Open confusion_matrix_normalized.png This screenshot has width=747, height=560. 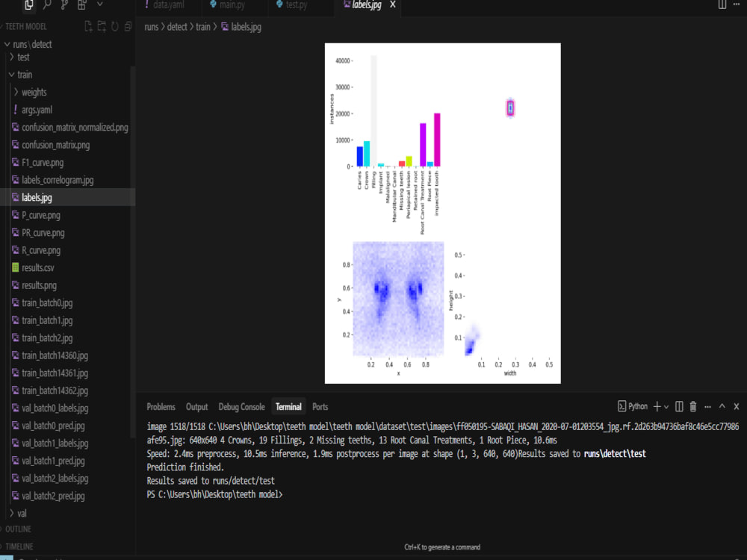pos(75,128)
